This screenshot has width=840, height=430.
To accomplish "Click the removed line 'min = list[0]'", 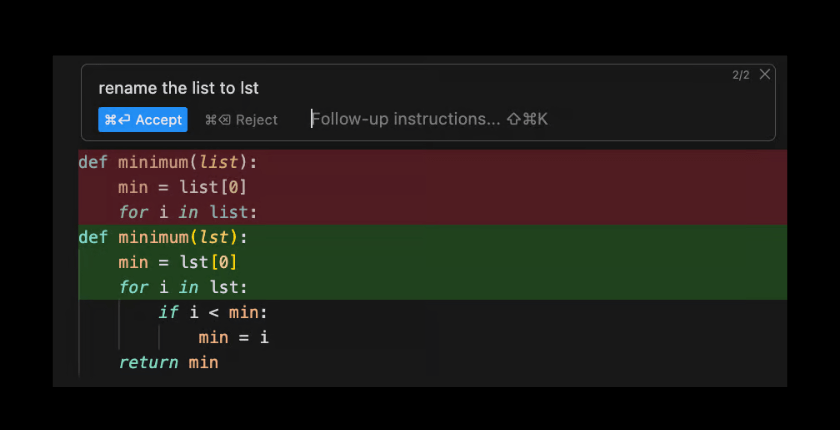I will (182, 187).
